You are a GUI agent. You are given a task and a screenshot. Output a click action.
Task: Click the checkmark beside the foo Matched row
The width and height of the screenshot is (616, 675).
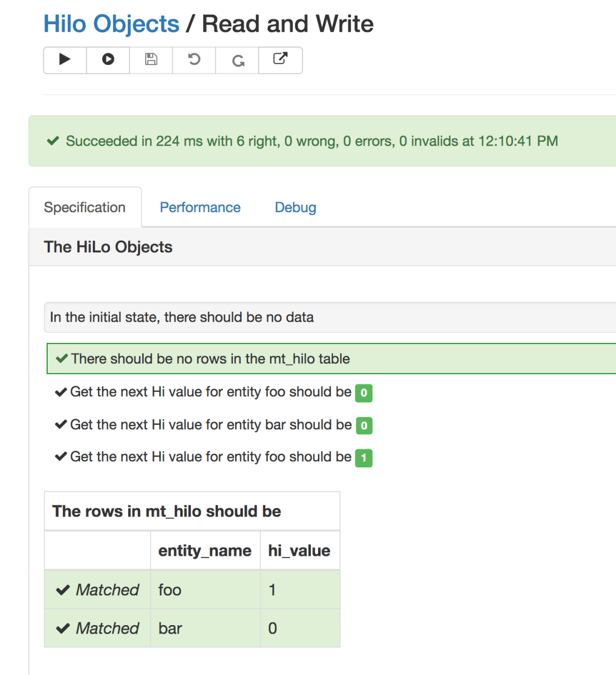click(63, 590)
